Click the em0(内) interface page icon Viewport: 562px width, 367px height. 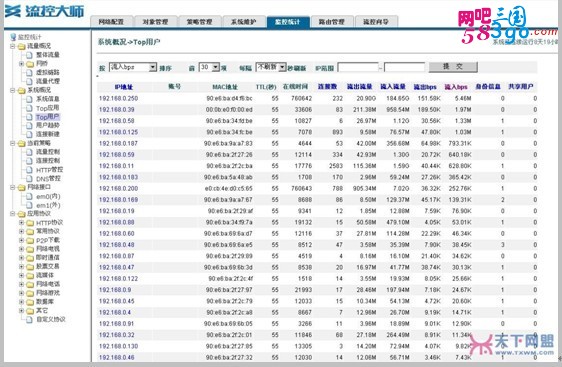point(30,196)
